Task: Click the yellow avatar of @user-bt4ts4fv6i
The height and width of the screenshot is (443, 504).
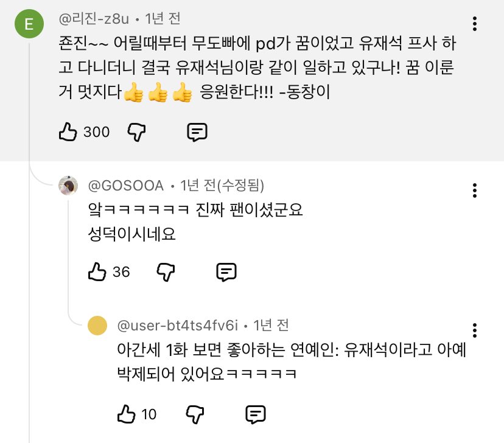Action: point(97,326)
